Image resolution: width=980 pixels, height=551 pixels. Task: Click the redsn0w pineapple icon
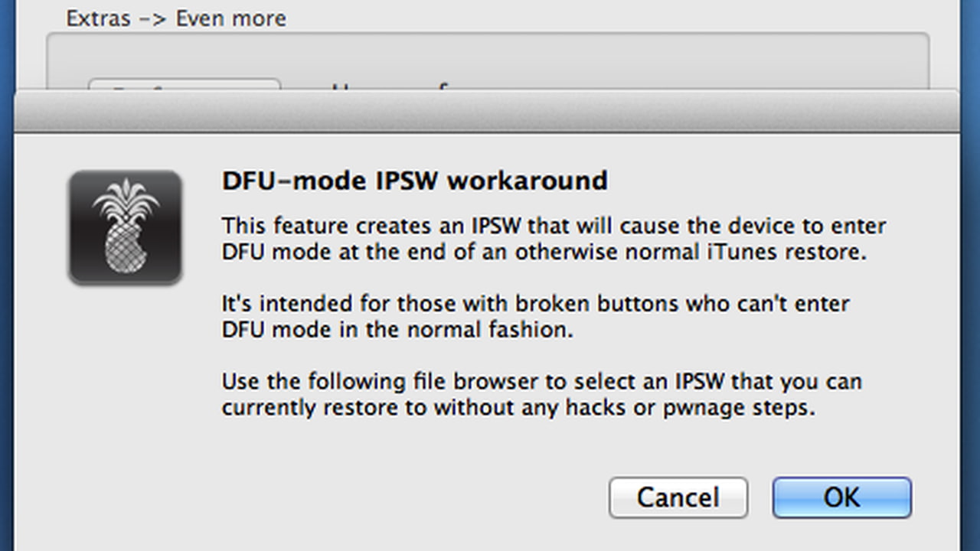[125, 228]
